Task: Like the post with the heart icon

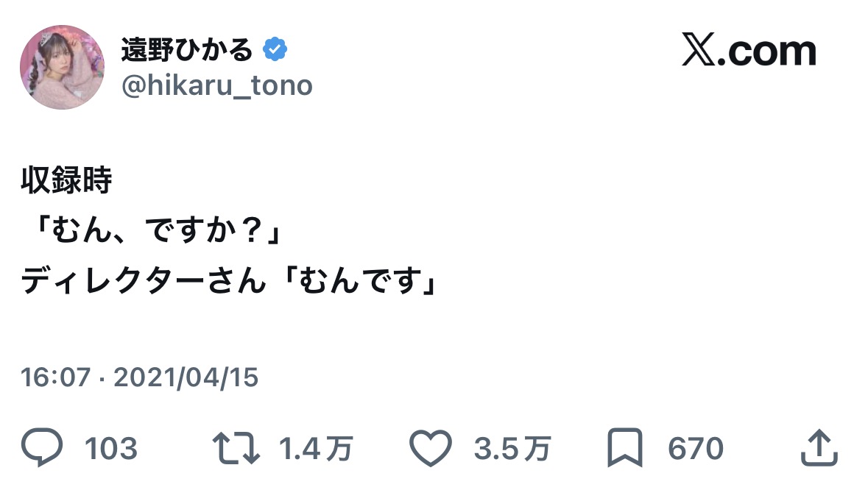Action: [x=430, y=447]
